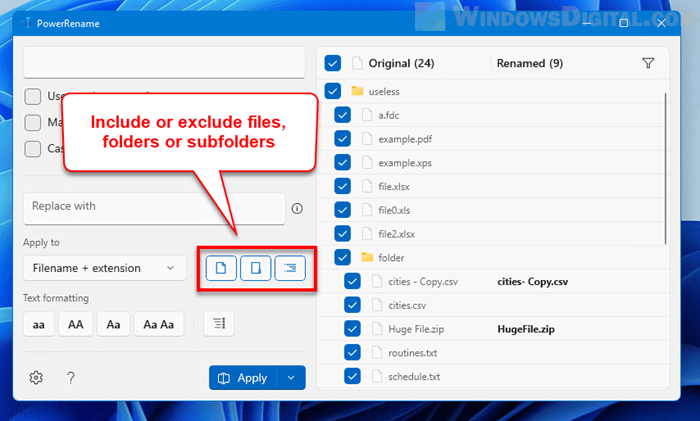Click the Apply button
Image resolution: width=700 pixels, height=421 pixels.
pyautogui.click(x=243, y=378)
